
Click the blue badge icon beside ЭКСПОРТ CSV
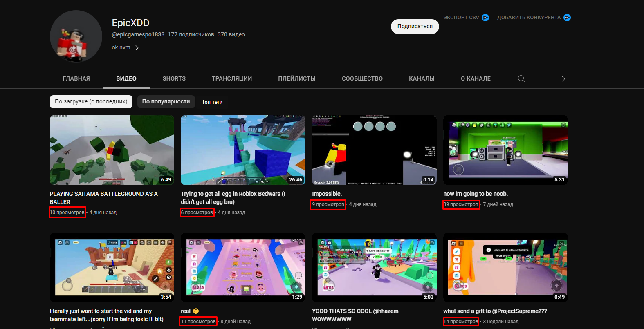point(485,18)
